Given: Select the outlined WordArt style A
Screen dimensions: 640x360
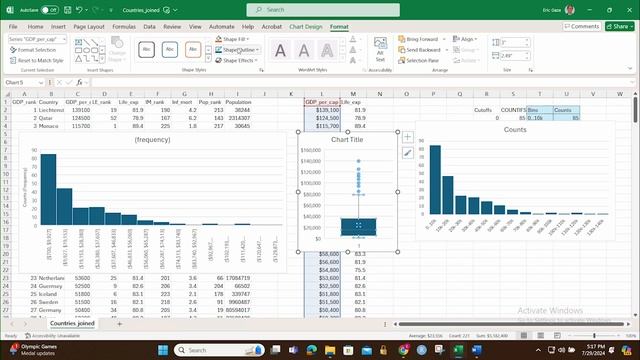Looking at the screenshot, I should 327,51.
